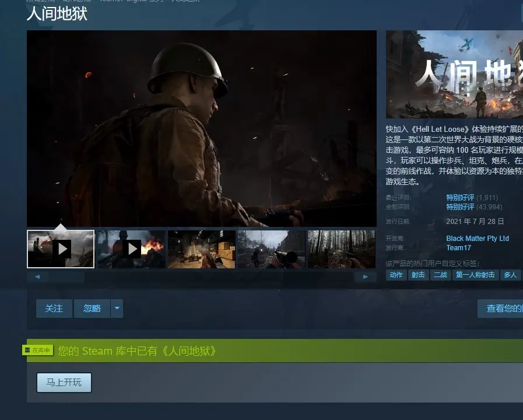523x420 pixels.
Task: Select the 动作 tag
Action: point(396,275)
